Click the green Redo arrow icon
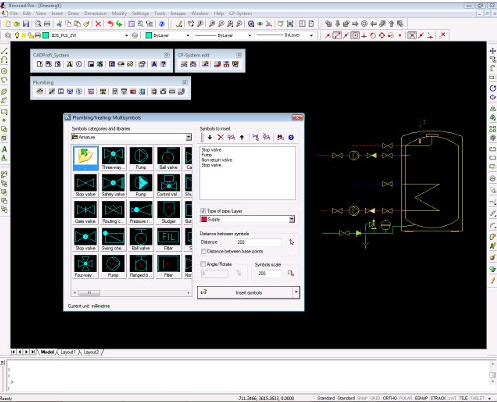This screenshot has height=402, width=497. tap(119, 24)
